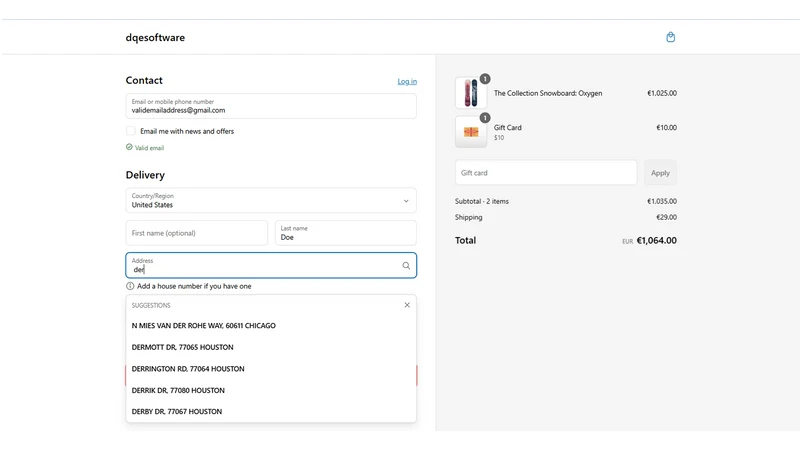Click the €10.00 gift card price
This screenshot has height=450, width=800.
point(666,128)
